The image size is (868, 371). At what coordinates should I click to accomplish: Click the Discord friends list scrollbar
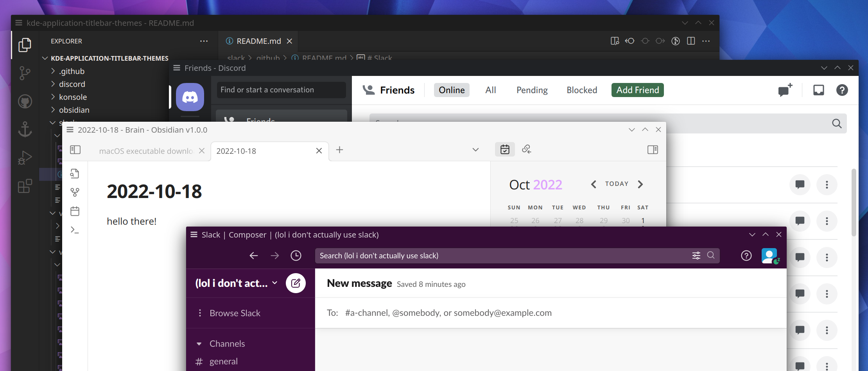[x=854, y=202]
